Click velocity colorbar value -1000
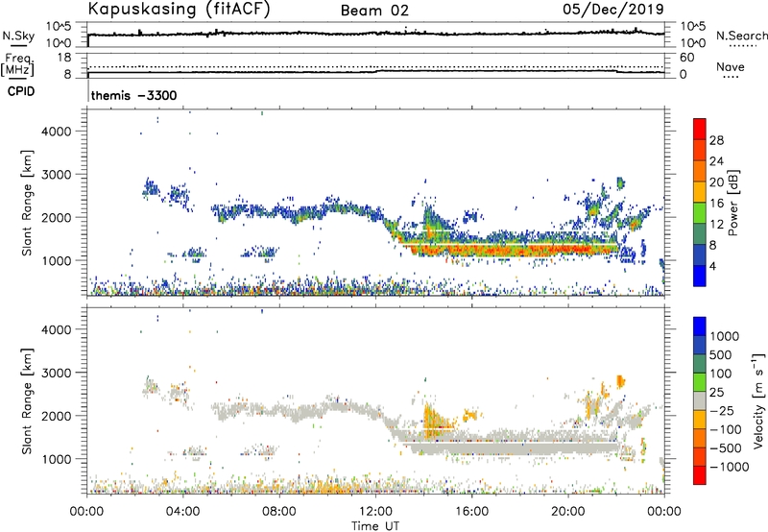Screen dimensions: 768x532 [729, 467]
